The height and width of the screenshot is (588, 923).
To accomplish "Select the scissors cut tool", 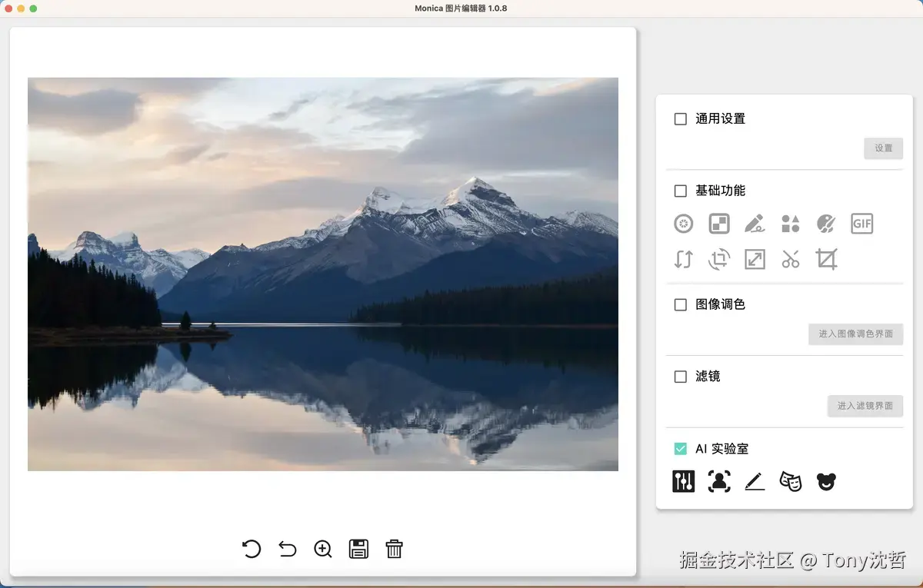I will click(790, 259).
